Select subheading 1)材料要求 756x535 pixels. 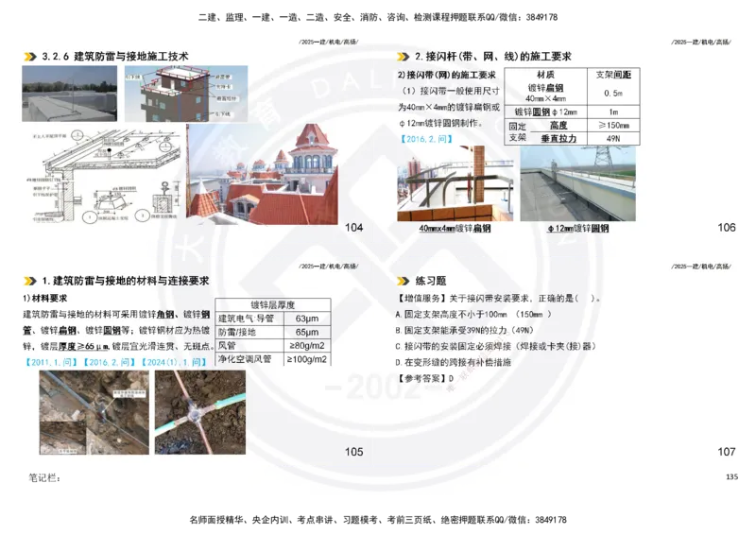[44, 298]
